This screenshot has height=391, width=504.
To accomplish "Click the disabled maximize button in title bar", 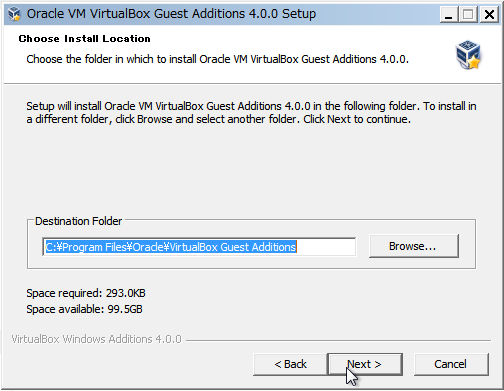I will [468, 14].
